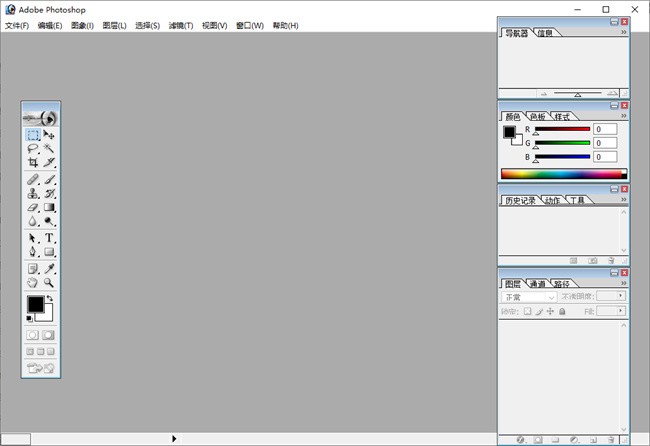Select the Hand tool
This screenshot has width=650, height=446.
click(33, 283)
